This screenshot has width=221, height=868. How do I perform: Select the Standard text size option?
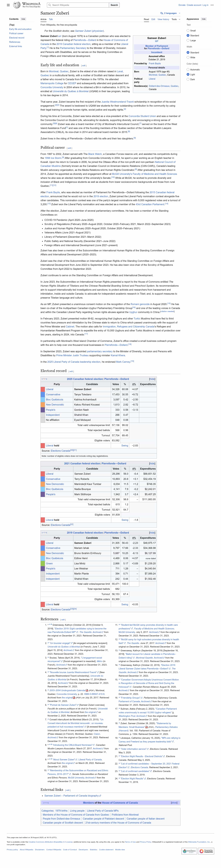188,35
